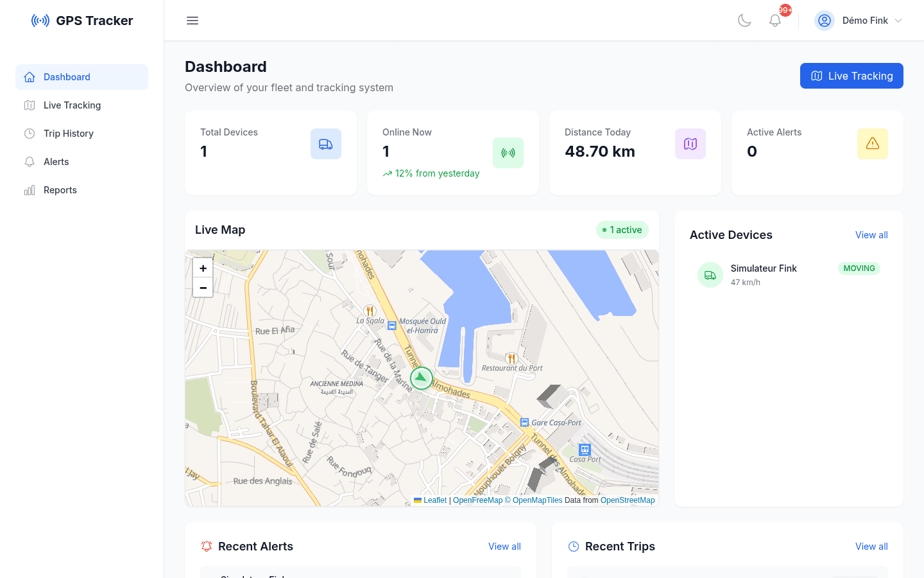Image resolution: width=924 pixels, height=578 pixels.
Task: Click the Distance Today map icon
Action: [690, 144]
